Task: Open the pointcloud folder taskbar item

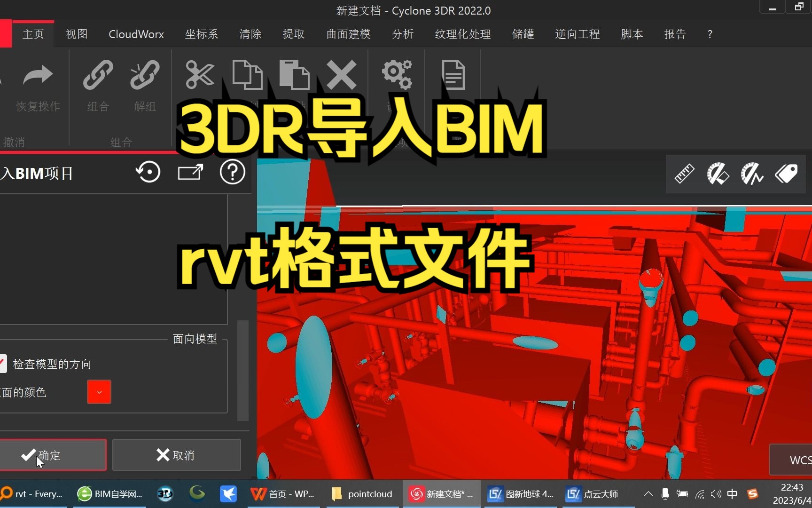Action: pyautogui.click(x=362, y=494)
